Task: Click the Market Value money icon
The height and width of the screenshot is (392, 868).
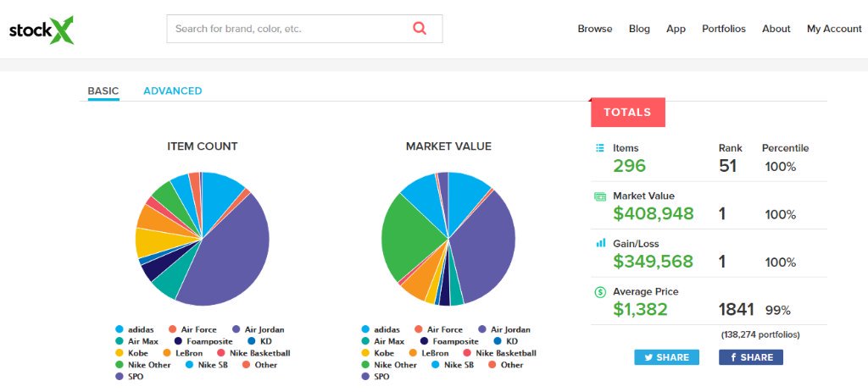Action: tap(600, 196)
